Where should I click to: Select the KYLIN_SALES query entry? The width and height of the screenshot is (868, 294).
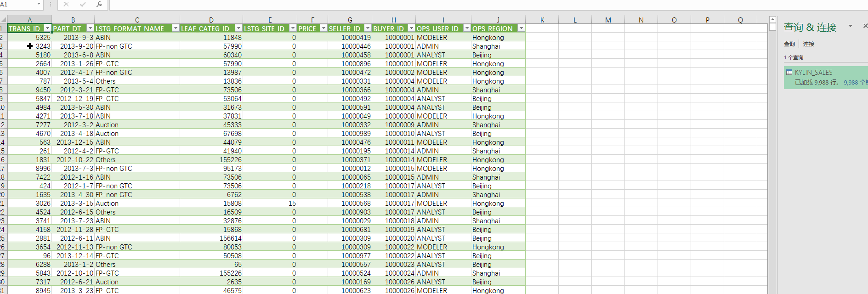(826, 77)
